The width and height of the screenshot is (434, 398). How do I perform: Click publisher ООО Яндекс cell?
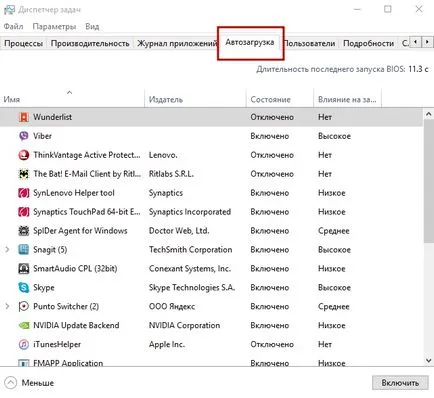(x=172, y=306)
